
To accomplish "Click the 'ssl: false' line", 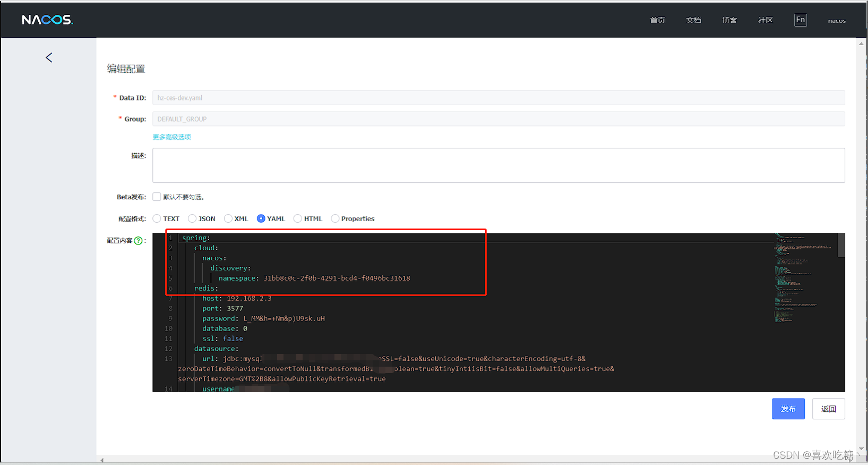I will (222, 339).
